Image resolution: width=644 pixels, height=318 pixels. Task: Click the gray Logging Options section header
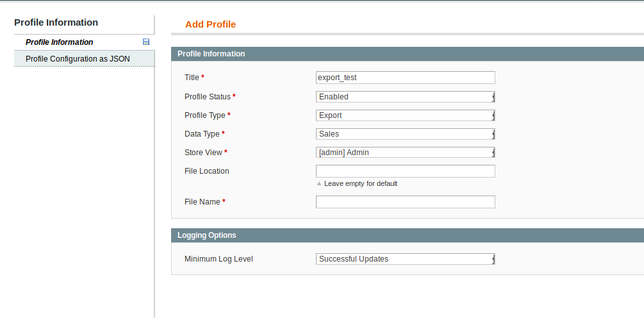(x=408, y=235)
